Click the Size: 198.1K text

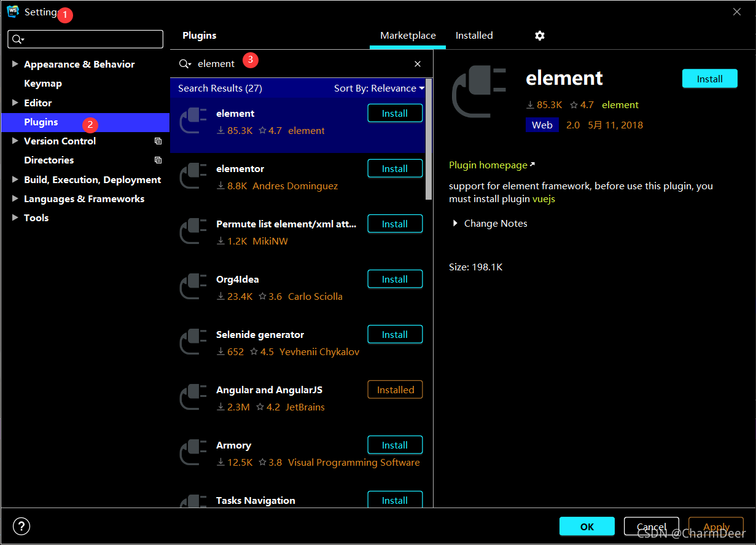(x=475, y=267)
